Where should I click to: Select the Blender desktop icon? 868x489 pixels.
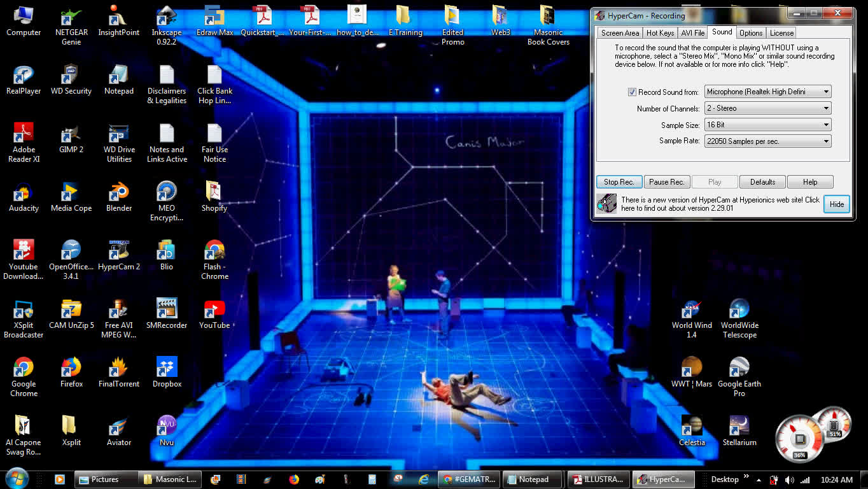pyautogui.click(x=119, y=197)
